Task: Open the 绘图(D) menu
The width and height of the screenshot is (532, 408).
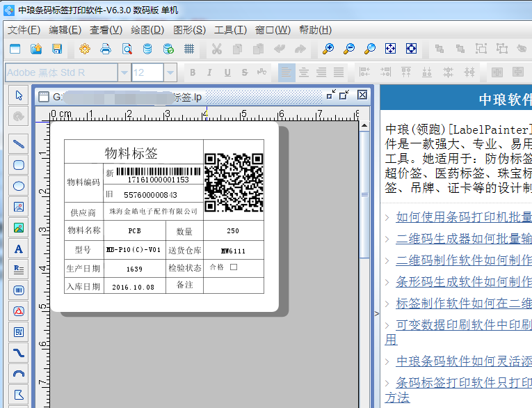Action: (x=147, y=30)
